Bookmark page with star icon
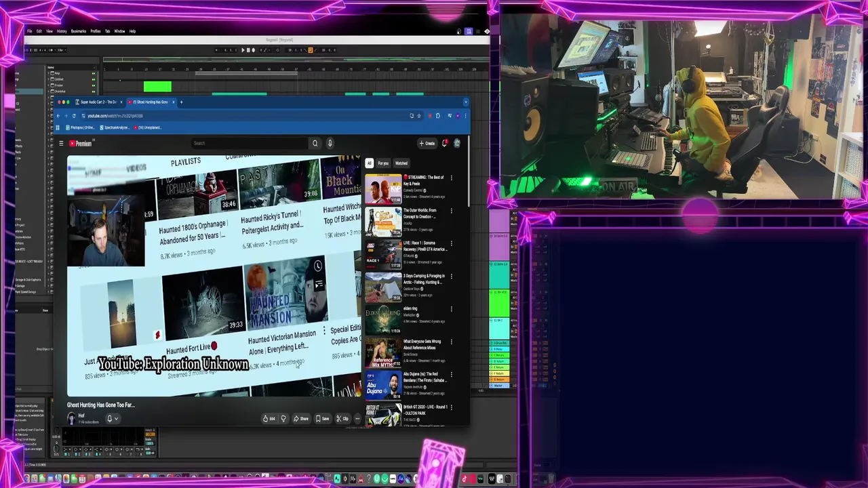868x488 pixels. click(x=418, y=116)
